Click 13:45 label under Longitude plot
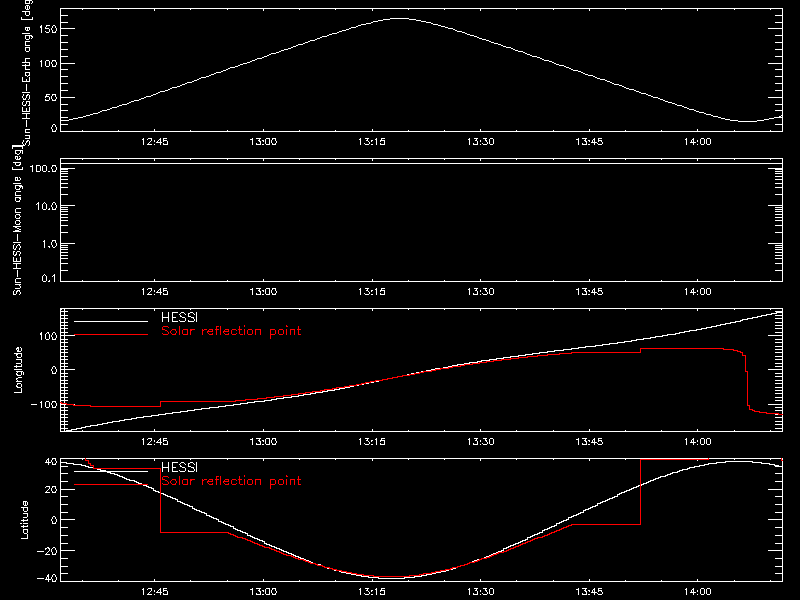The width and height of the screenshot is (800, 600). [x=589, y=442]
